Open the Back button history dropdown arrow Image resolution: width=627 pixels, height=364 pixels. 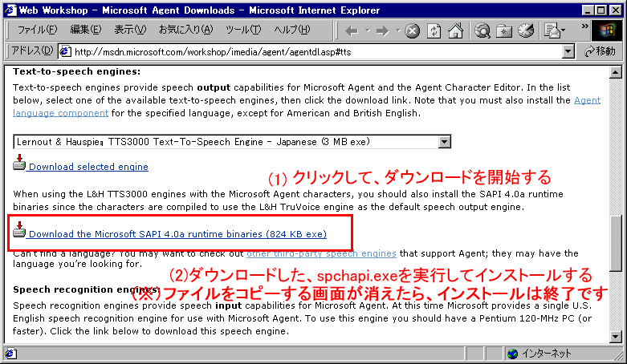click(x=367, y=30)
